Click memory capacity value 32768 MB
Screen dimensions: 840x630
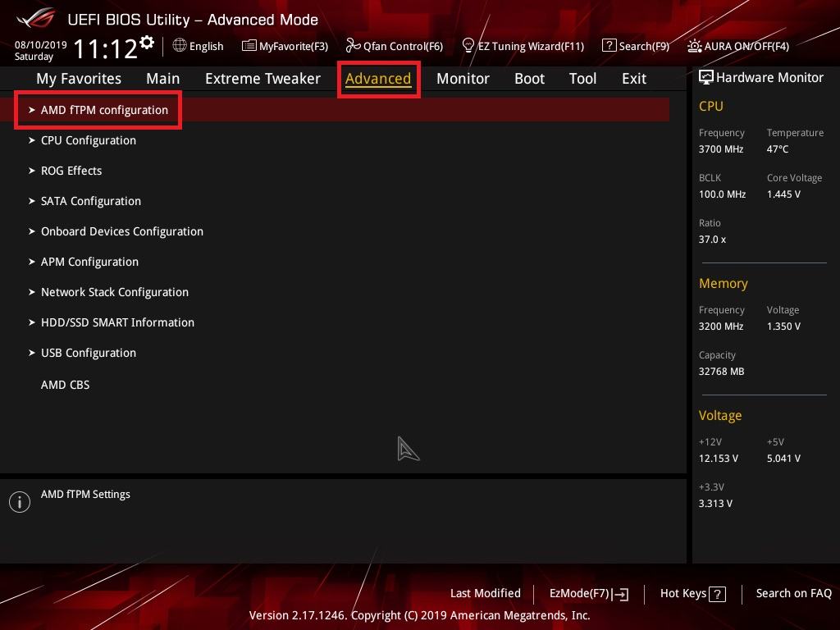click(x=721, y=372)
